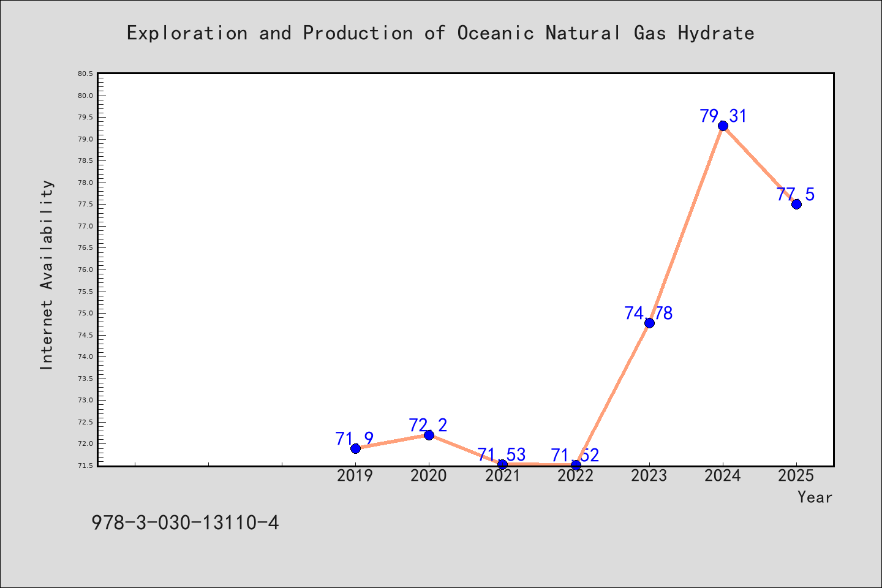
Task: Click the x-axis tick label 2024
Action: 723,475
